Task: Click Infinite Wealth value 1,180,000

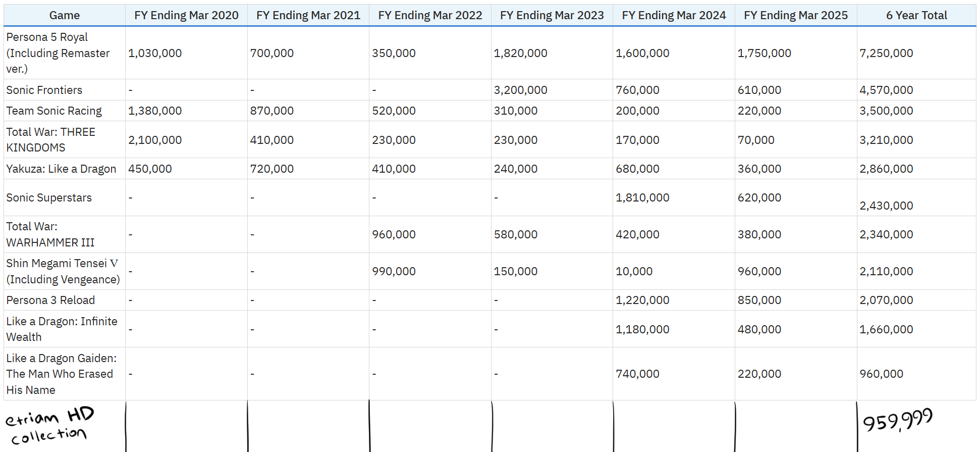Action: [642, 329]
